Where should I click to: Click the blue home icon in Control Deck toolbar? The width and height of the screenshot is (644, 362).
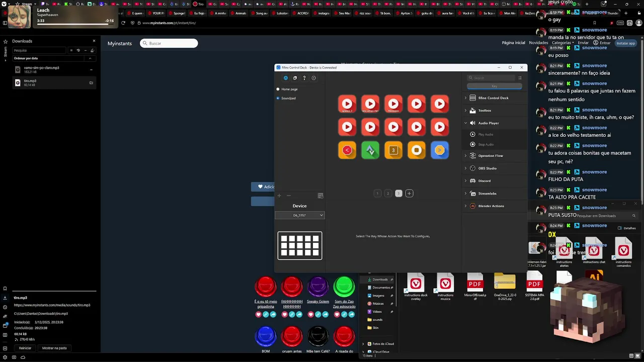point(286,78)
